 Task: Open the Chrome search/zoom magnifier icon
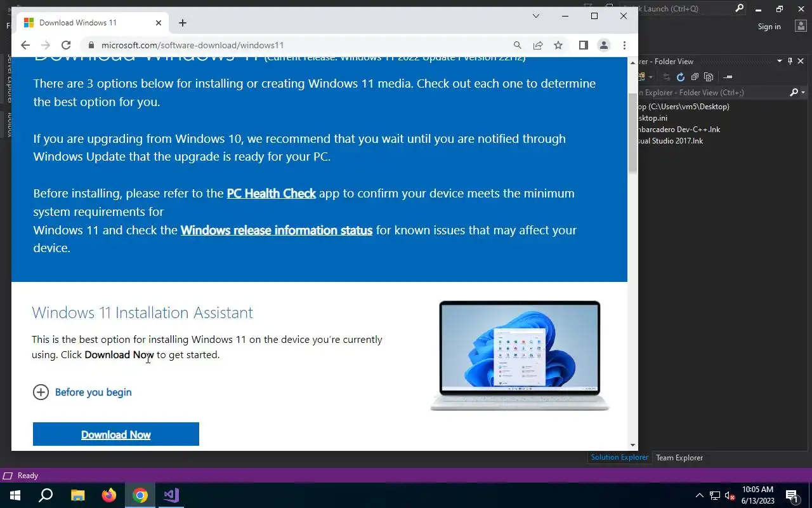point(518,45)
